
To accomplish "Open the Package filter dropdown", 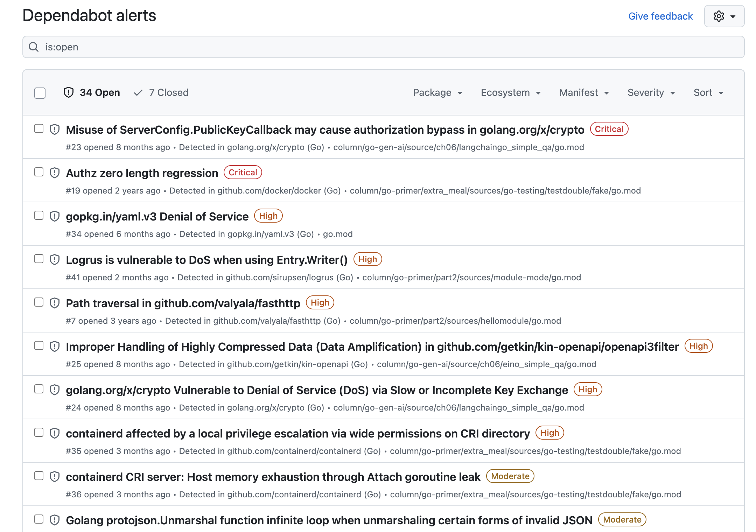I will coord(438,92).
